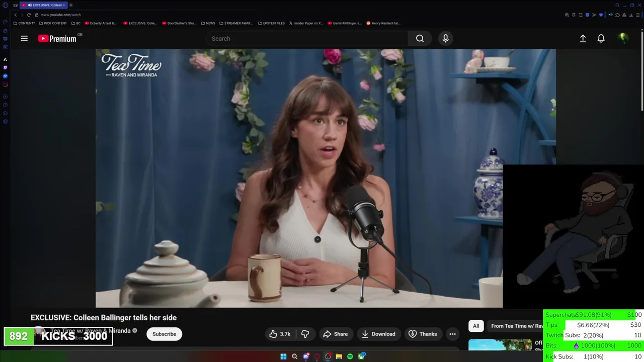This screenshot has height=362, width=644.
Task: Select the All filter chip
Action: [x=476, y=326]
